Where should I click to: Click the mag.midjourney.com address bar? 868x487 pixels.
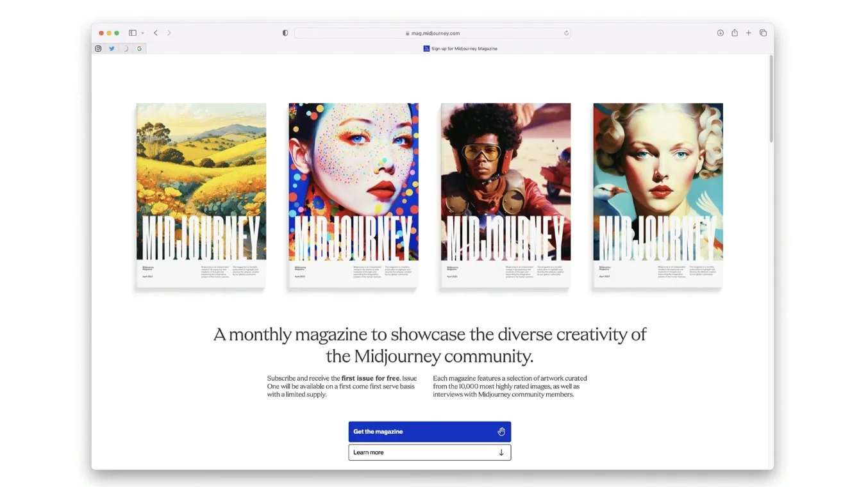[x=432, y=33]
